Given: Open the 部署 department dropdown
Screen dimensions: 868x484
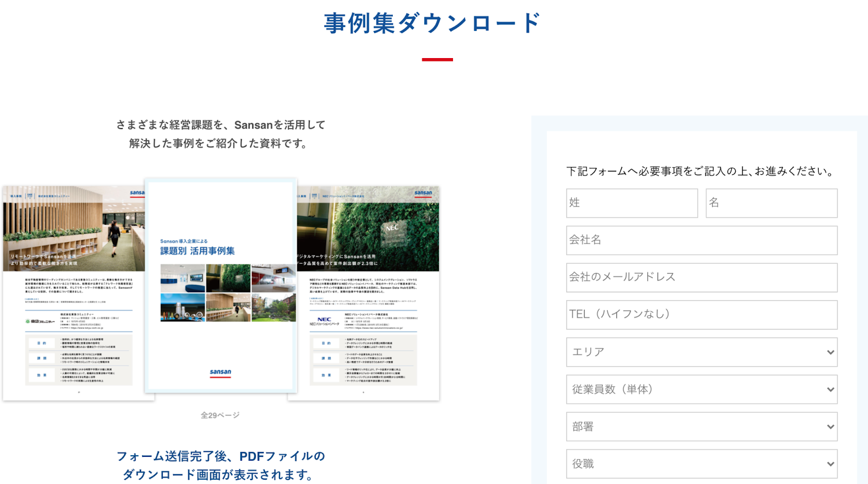Looking at the screenshot, I should coord(702,426).
